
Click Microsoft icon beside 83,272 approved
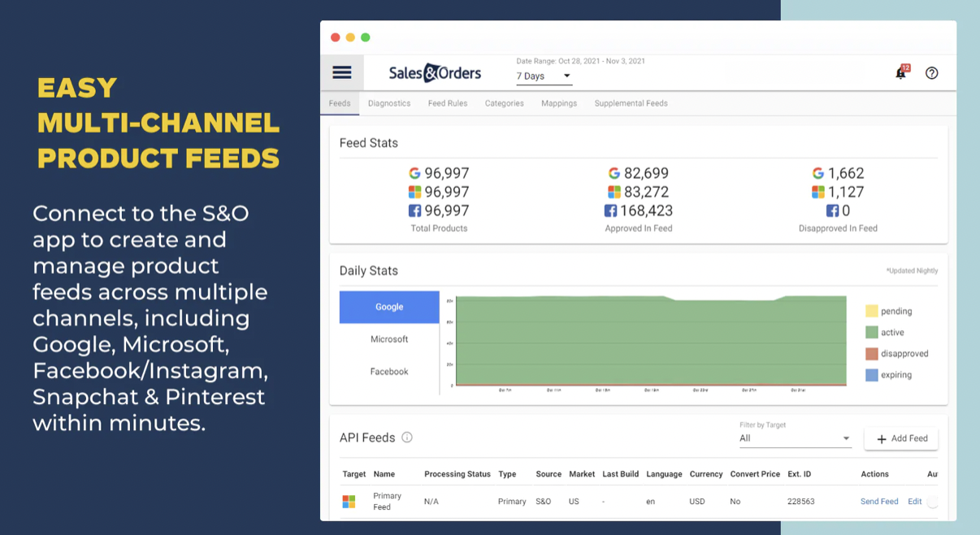click(614, 192)
